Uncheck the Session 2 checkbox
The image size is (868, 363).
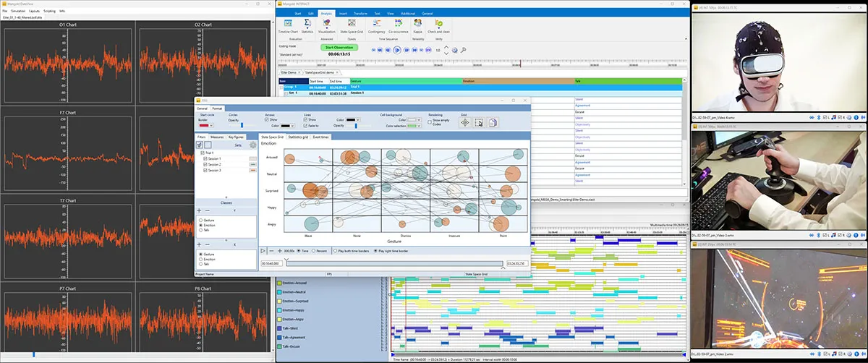205,164
